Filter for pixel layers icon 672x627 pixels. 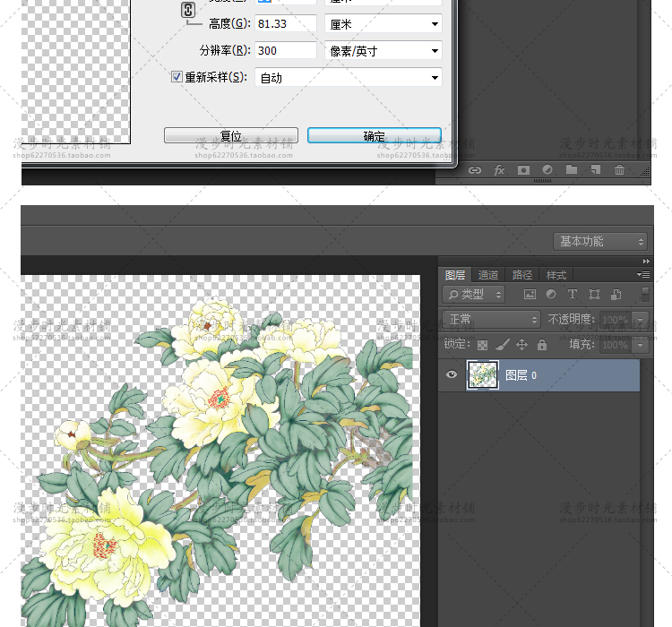(x=530, y=294)
